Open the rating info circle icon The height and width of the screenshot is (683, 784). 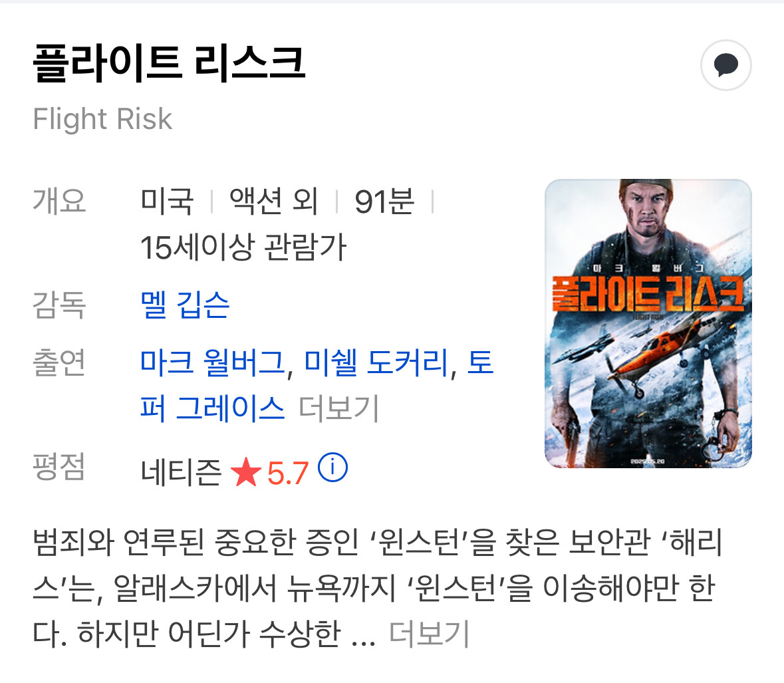(x=332, y=468)
